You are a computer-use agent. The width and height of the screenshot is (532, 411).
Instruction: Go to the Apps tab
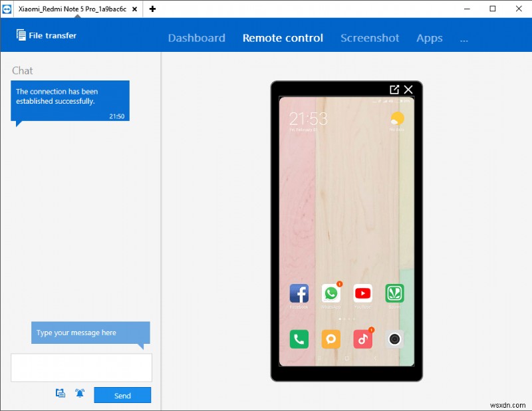[x=430, y=38]
